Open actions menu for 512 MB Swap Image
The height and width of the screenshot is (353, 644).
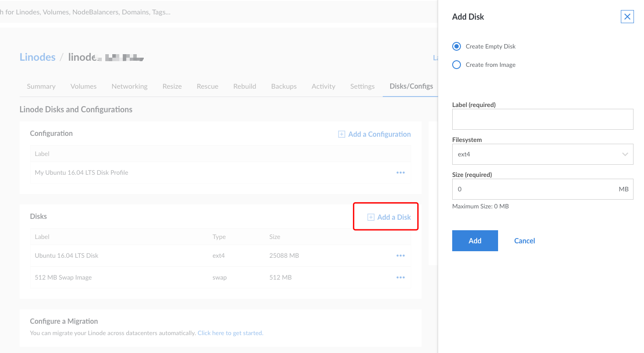[x=400, y=277]
